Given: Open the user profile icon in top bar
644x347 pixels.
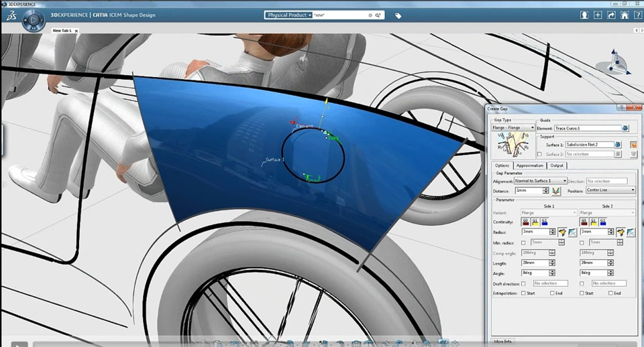Looking at the screenshot, I should click(584, 15).
